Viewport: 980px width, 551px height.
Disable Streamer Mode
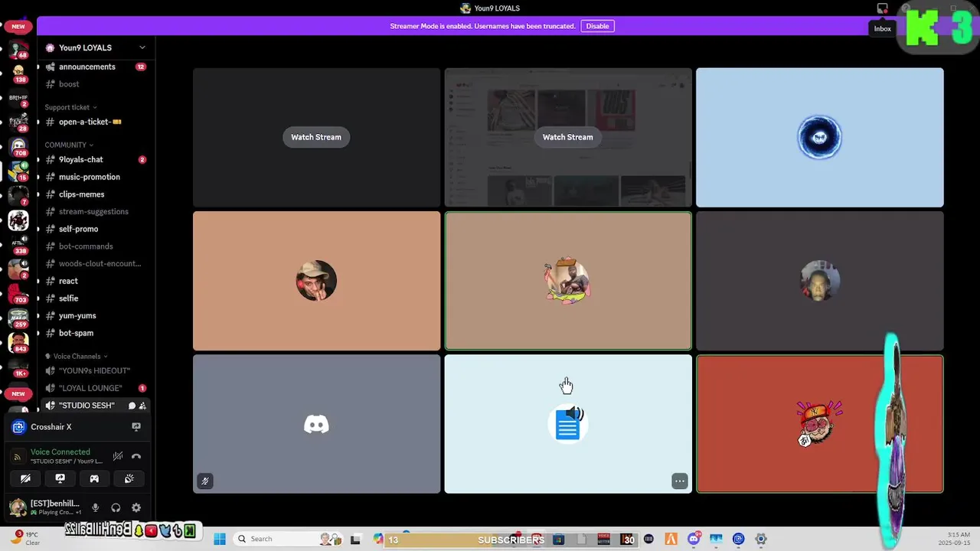click(597, 26)
